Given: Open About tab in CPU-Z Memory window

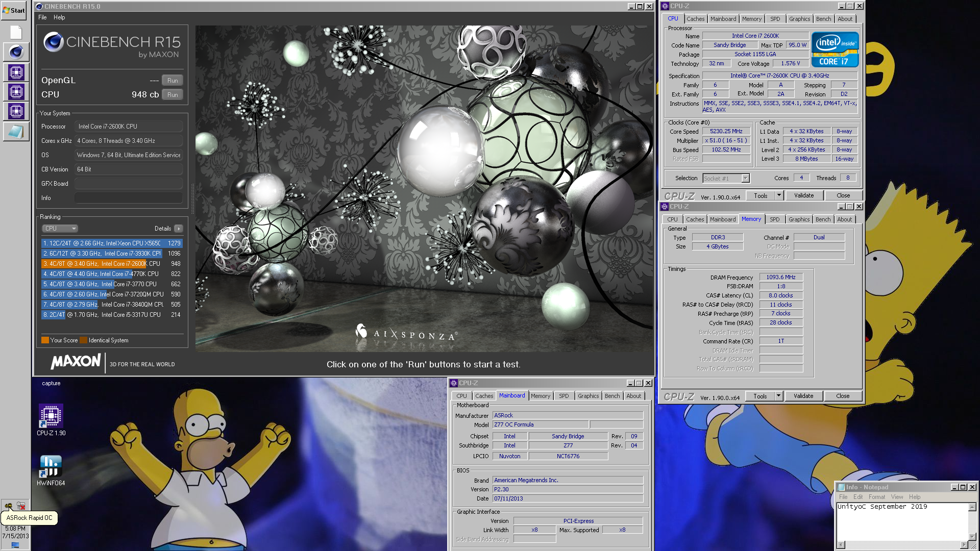Looking at the screenshot, I should [x=844, y=219].
